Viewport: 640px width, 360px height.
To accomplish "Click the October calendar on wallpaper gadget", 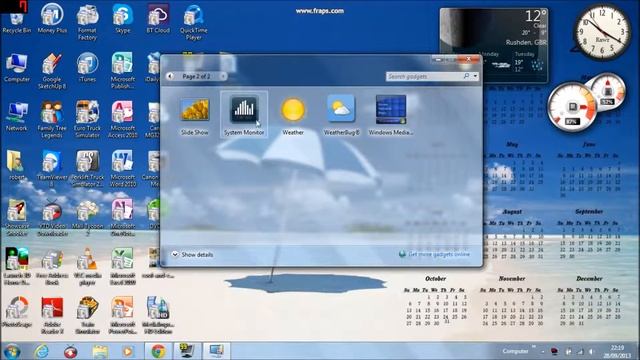I will point(436,301).
